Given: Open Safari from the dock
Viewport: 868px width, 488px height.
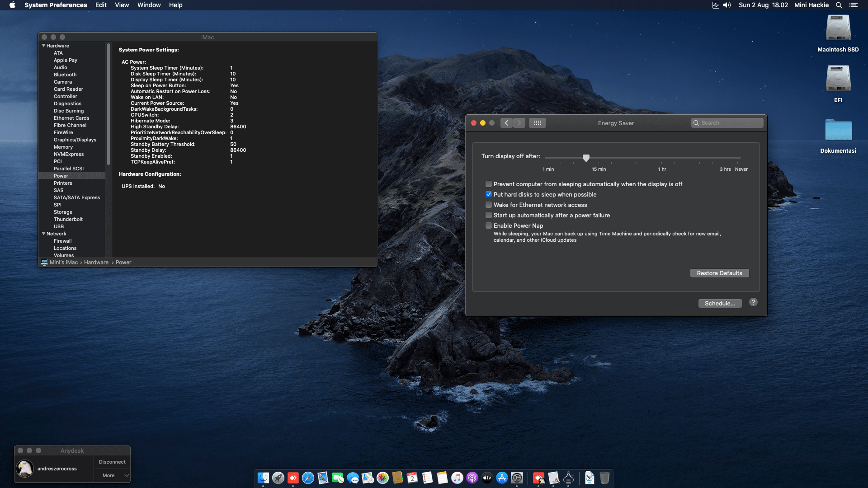Looking at the screenshot, I should [308, 478].
